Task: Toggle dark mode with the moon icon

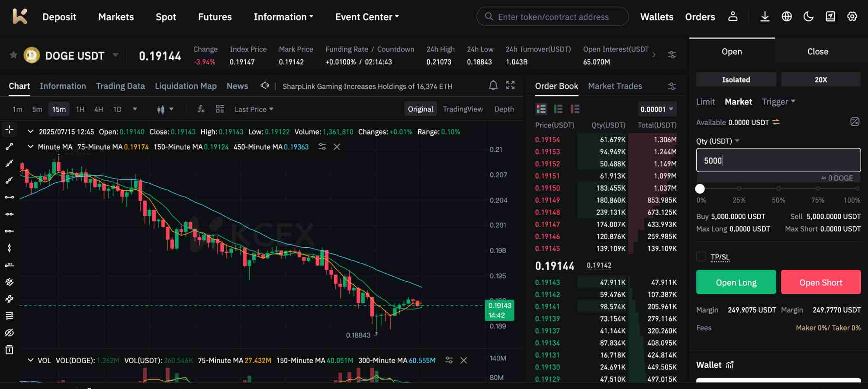Action: 808,16
